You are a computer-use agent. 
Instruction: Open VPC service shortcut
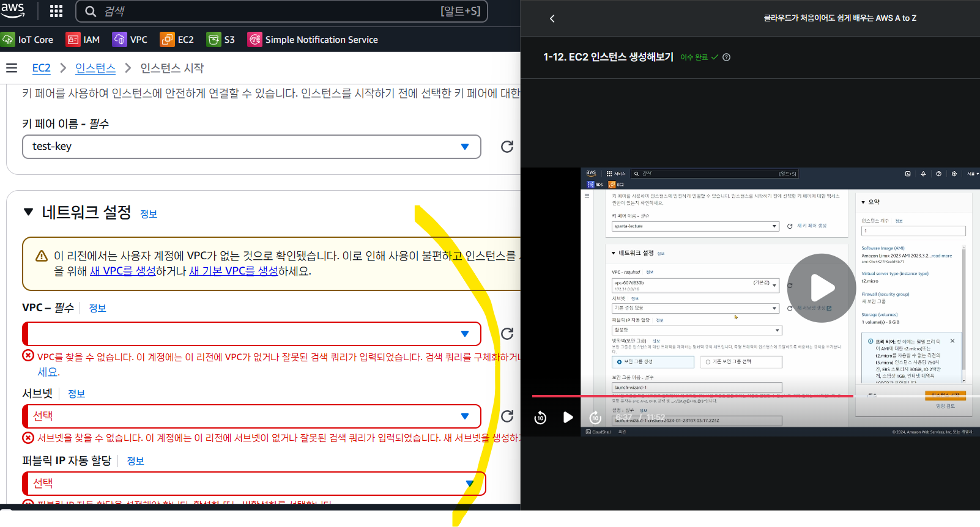tap(130, 40)
